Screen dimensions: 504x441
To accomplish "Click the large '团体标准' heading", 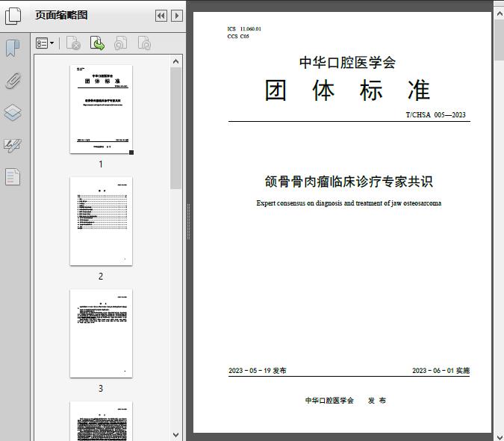I will point(347,90).
